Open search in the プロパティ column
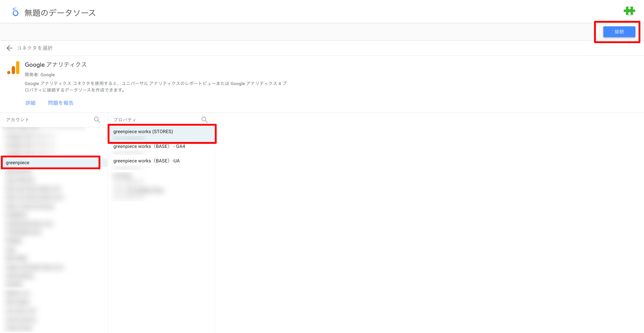 [205, 120]
